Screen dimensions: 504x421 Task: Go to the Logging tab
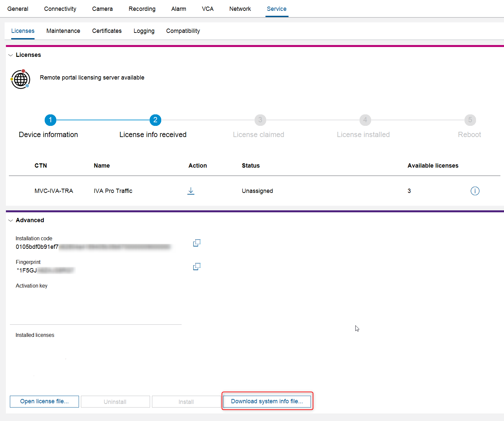[x=144, y=31]
